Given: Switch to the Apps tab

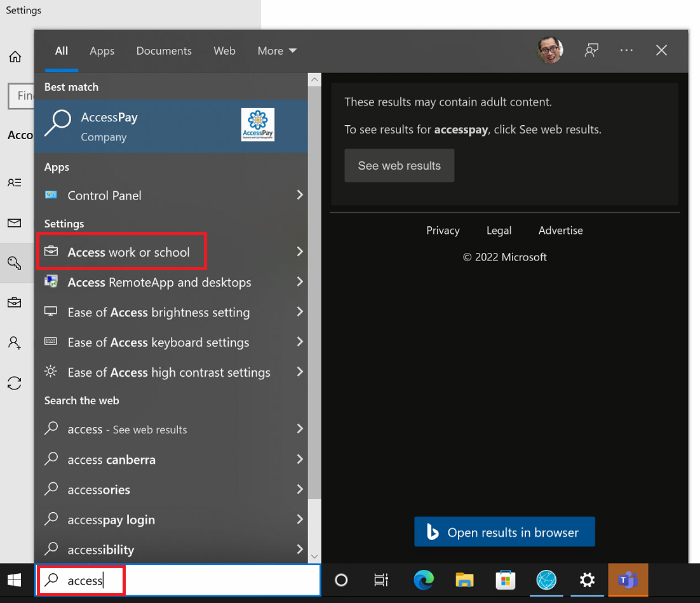Looking at the screenshot, I should (x=102, y=51).
